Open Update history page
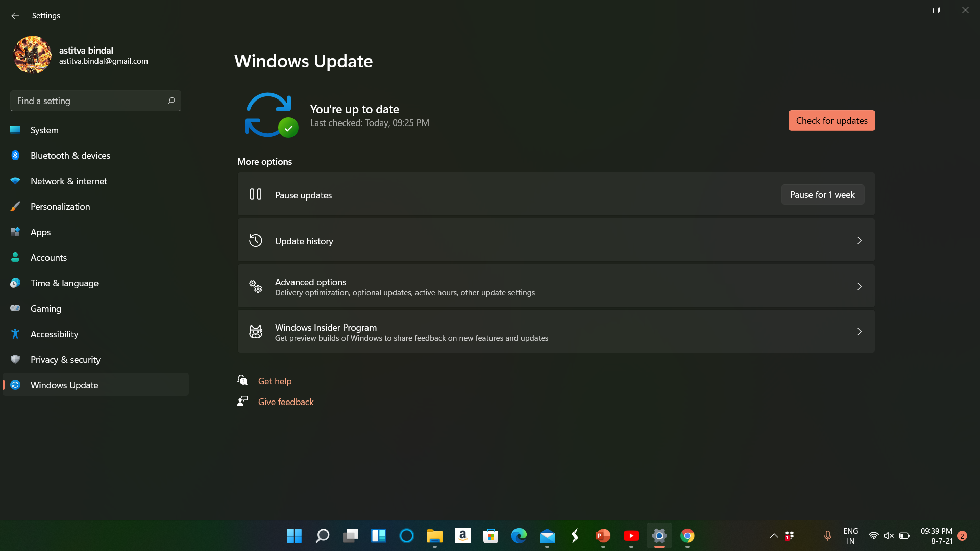The width and height of the screenshot is (980, 551). (556, 240)
